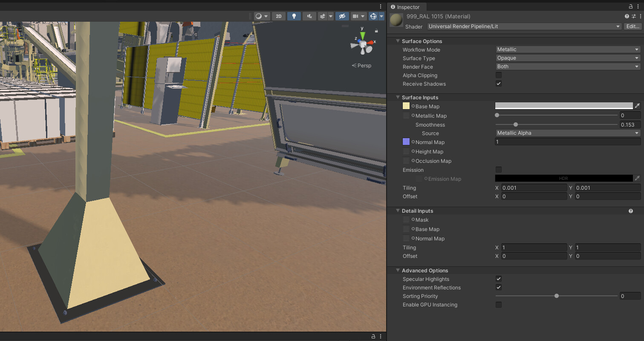Disable Receive Shadows
The width and height of the screenshot is (644, 341).
pyautogui.click(x=498, y=84)
